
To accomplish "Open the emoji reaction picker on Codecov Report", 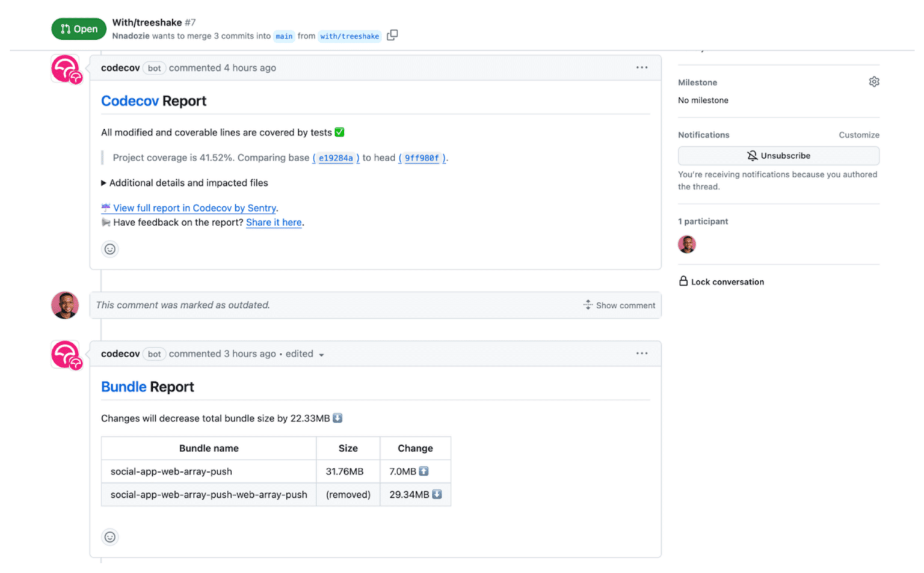I will pyautogui.click(x=109, y=249).
